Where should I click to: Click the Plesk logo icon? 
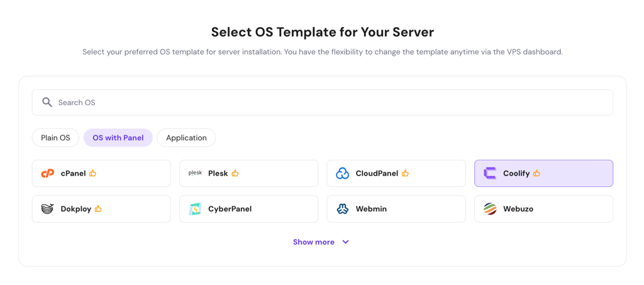click(x=195, y=173)
